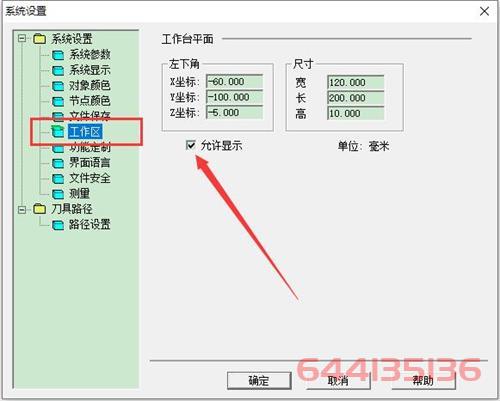Click the 取消 button
This screenshot has height=401, width=500.
(x=338, y=380)
